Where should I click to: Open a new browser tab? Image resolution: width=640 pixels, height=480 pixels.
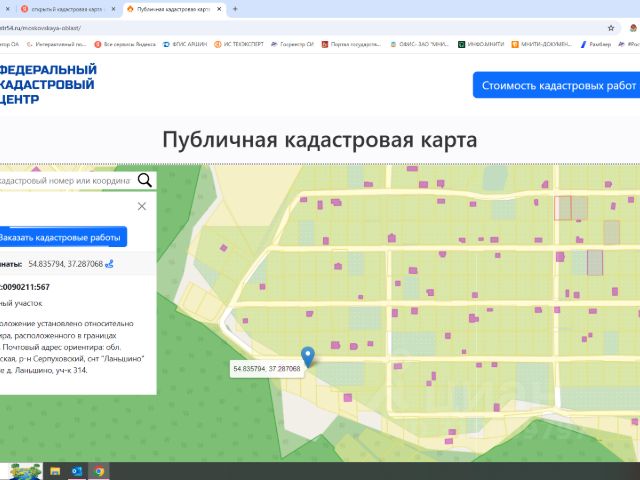(235, 9)
